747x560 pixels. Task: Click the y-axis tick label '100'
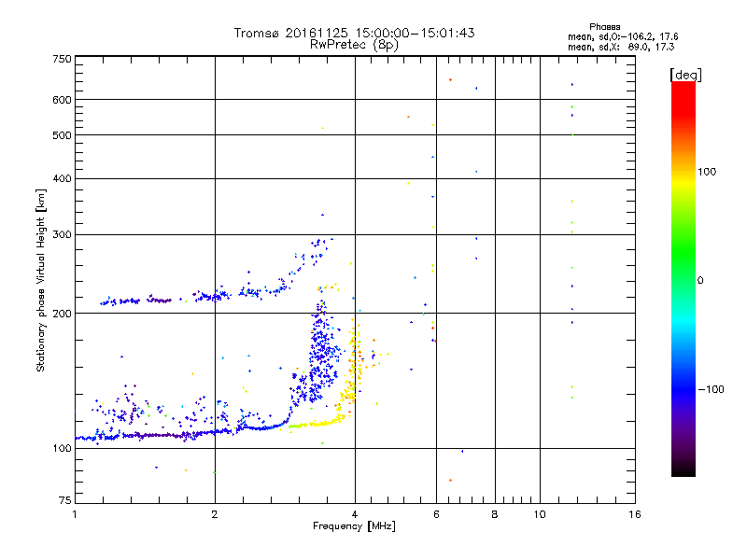coord(62,448)
